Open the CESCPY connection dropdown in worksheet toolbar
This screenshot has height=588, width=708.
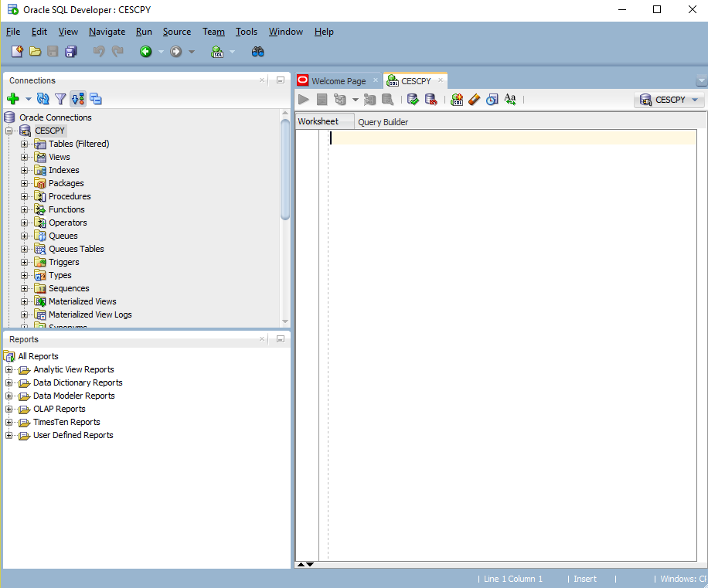[x=669, y=100]
